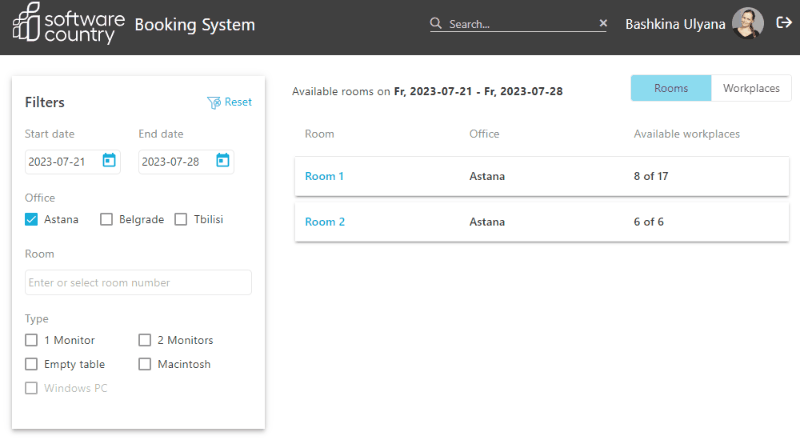This screenshot has height=444, width=800.
Task: Switch to the Workplaces tab
Action: point(751,88)
